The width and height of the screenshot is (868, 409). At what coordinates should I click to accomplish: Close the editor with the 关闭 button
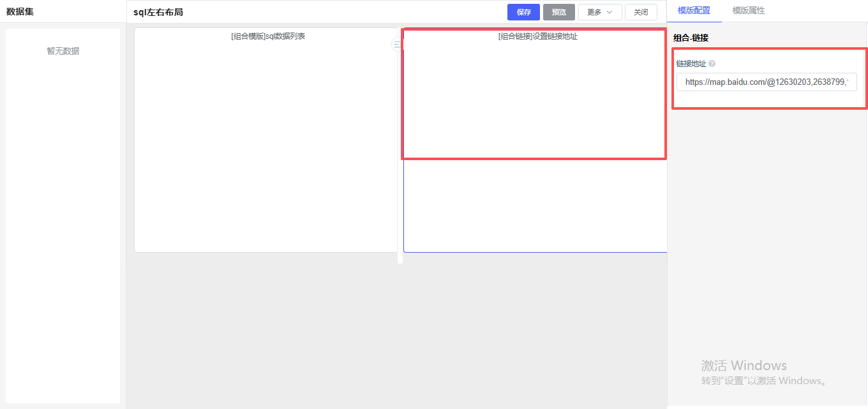641,11
